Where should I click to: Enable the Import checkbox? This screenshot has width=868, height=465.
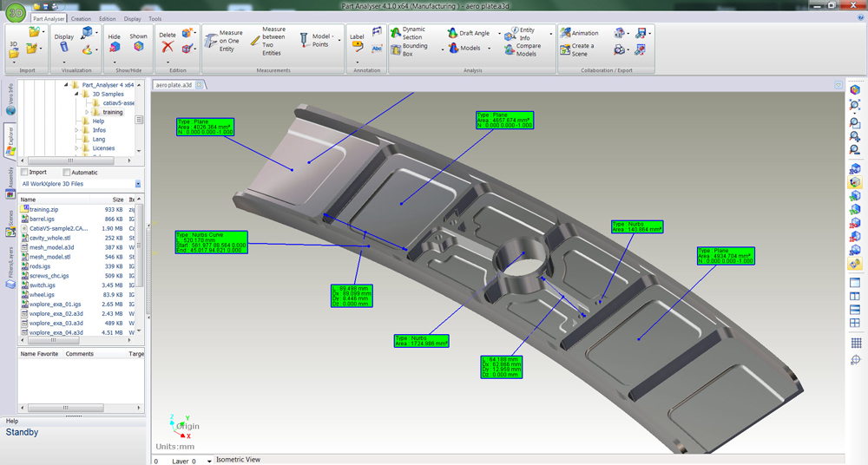pyautogui.click(x=23, y=173)
